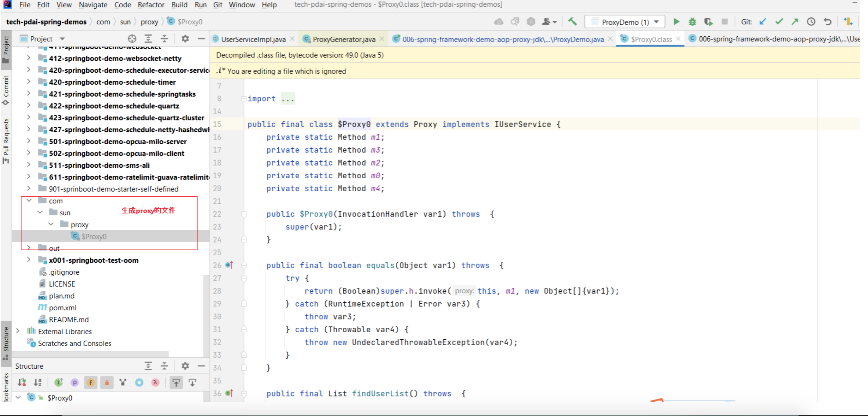Open the File menu

click(25, 5)
